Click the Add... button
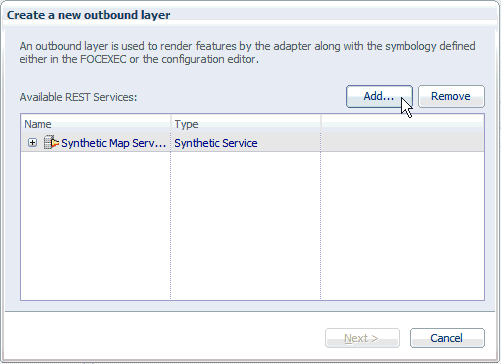This screenshot has height=364, width=501. click(379, 96)
